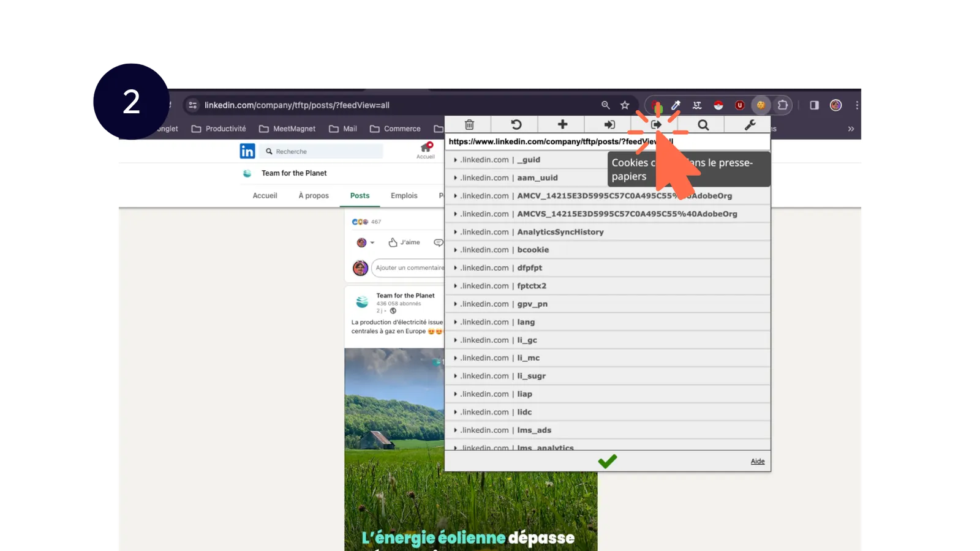Click the import cookies icon
The height and width of the screenshot is (551, 980).
click(x=609, y=124)
